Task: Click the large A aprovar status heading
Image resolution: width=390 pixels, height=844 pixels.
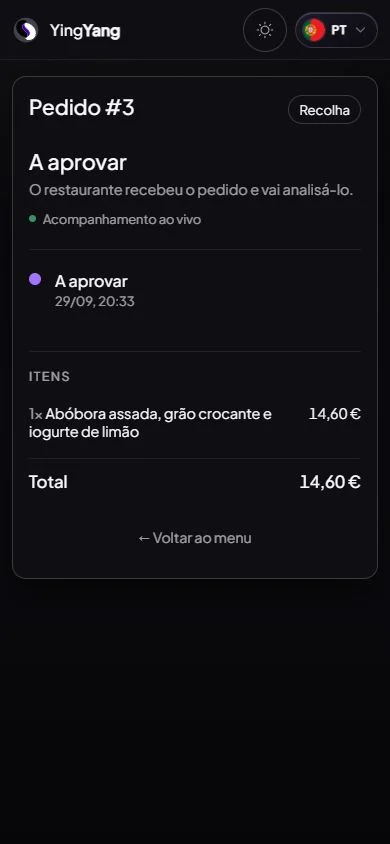Action: click(x=78, y=163)
